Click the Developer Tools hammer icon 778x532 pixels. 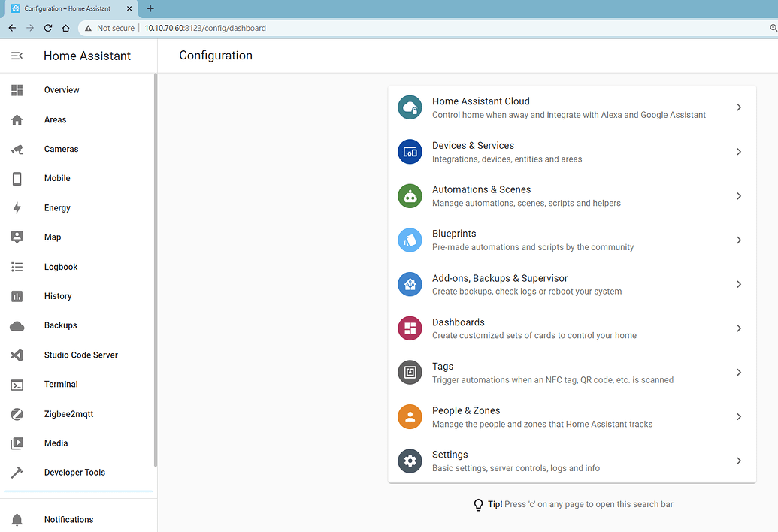(17, 473)
